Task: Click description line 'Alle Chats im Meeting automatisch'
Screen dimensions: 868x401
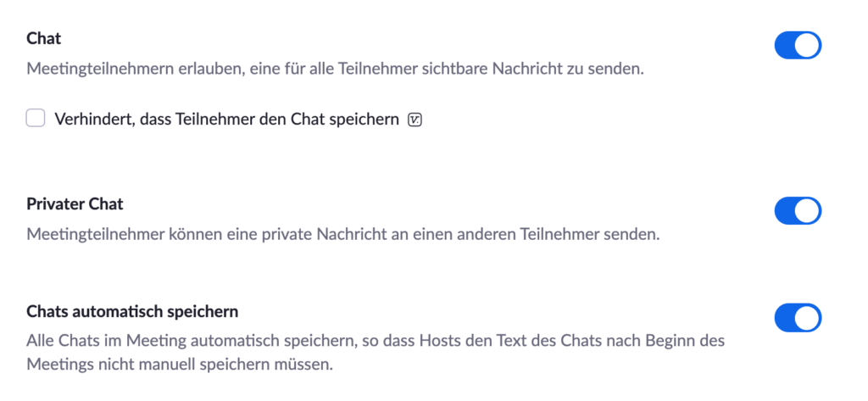Action: (x=376, y=340)
